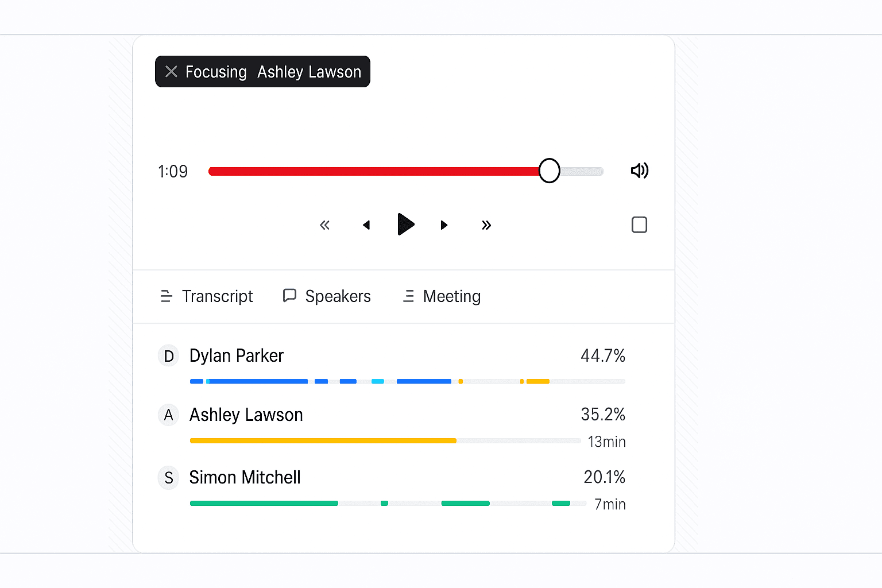The image size is (882, 588).
Task: Click Ashley Lawson's avatar circle
Action: pos(168,415)
